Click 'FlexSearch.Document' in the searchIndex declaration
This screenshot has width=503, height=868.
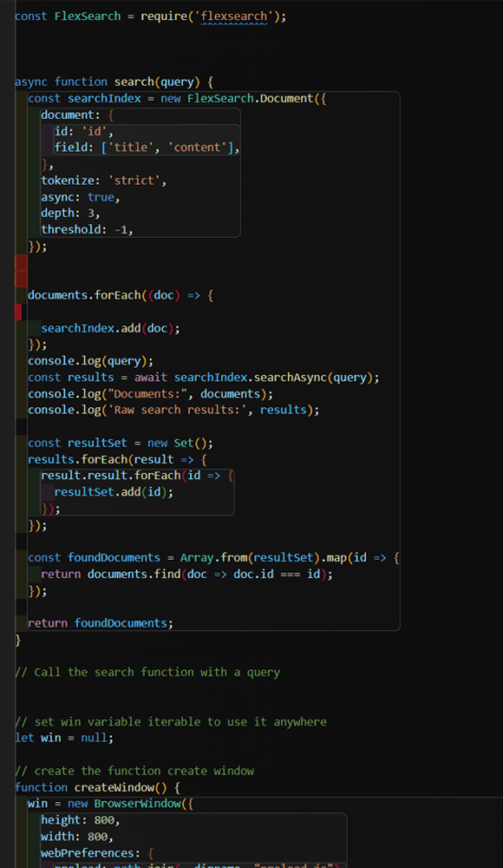(251, 99)
